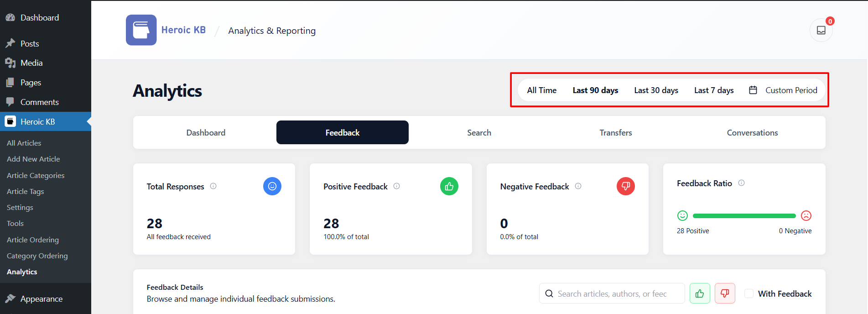Viewport: 868px width, 314px height.
Task: Go to All Articles submenu link
Action: [24, 143]
